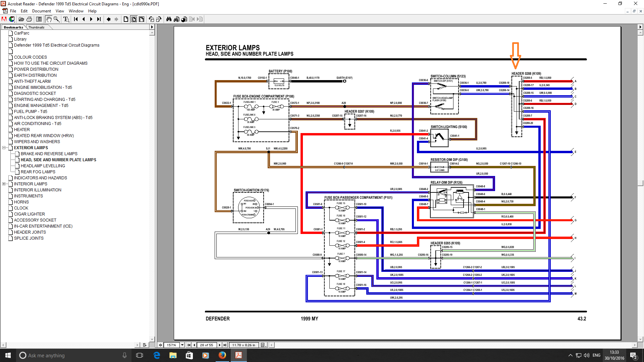Image resolution: width=644 pixels, height=362 pixels.
Task: Rotate view clockwise icon
Action: point(159,19)
